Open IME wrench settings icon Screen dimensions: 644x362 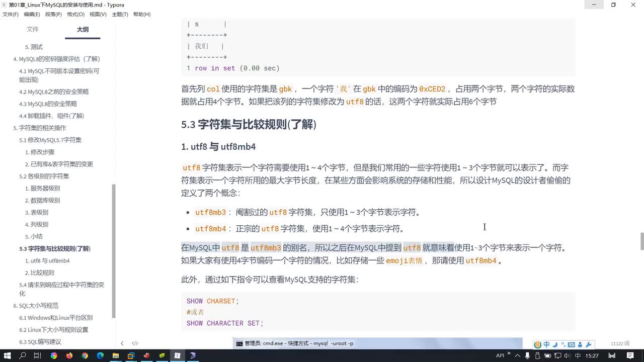588,344
